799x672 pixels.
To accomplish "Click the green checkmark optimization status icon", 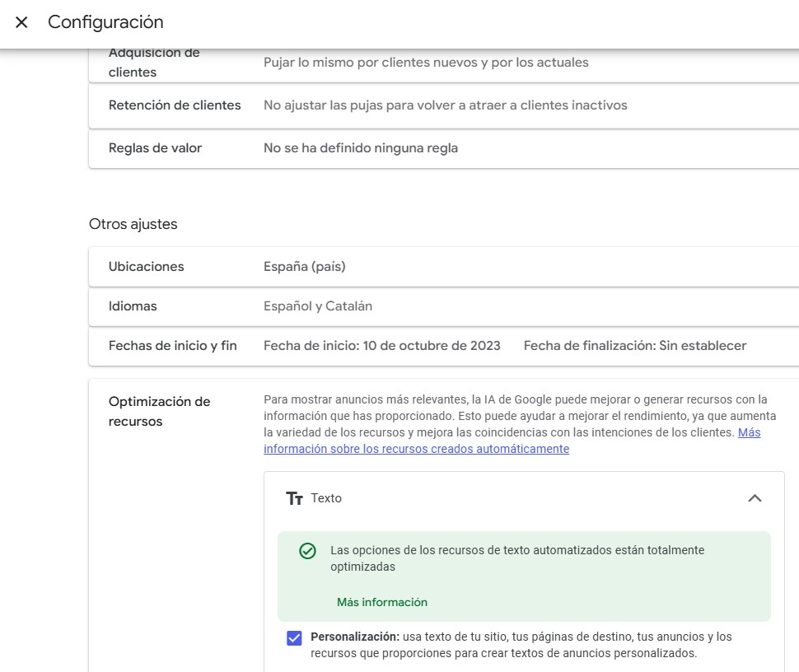I will pos(308,551).
